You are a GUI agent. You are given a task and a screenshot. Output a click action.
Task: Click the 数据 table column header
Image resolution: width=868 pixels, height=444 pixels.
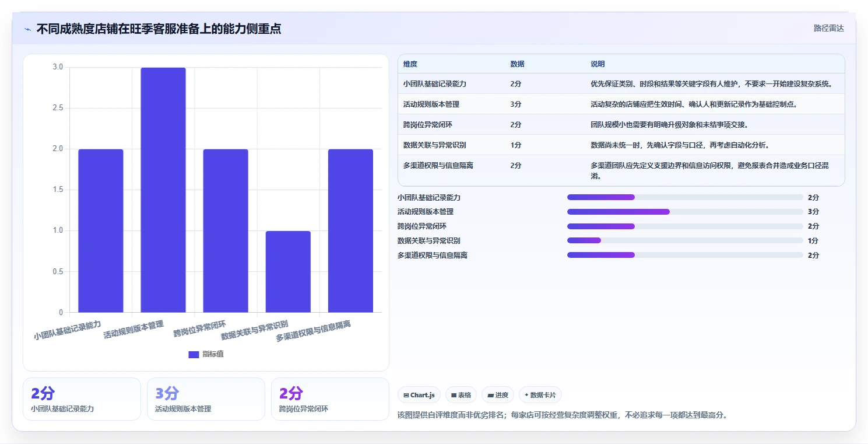click(x=517, y=64)
